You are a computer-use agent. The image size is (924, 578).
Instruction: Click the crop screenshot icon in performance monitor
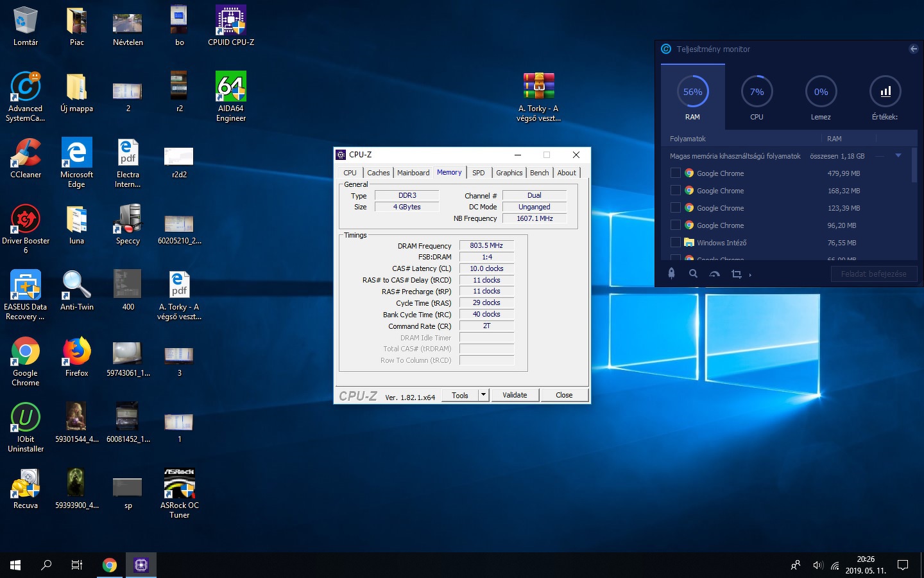click(x=736, y=274)
